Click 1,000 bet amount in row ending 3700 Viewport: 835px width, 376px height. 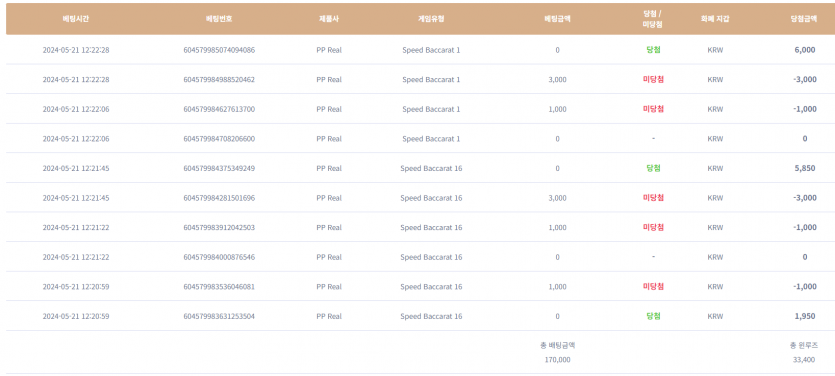coord(558,109)
